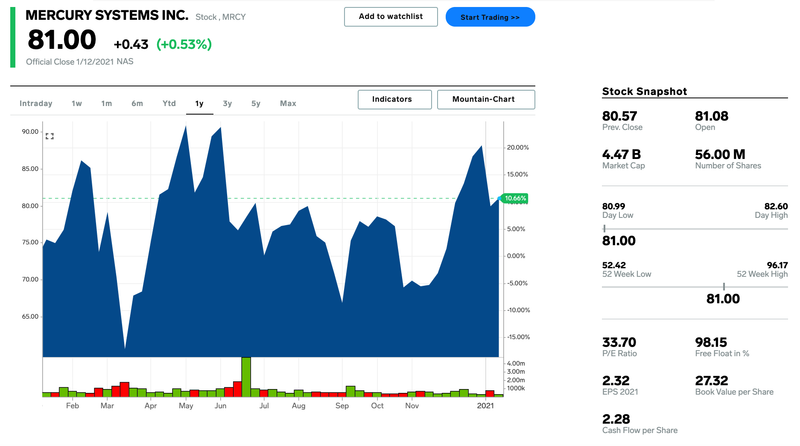
Task: Click the 80.57 Prev. Close value
Action: [619, 116]
